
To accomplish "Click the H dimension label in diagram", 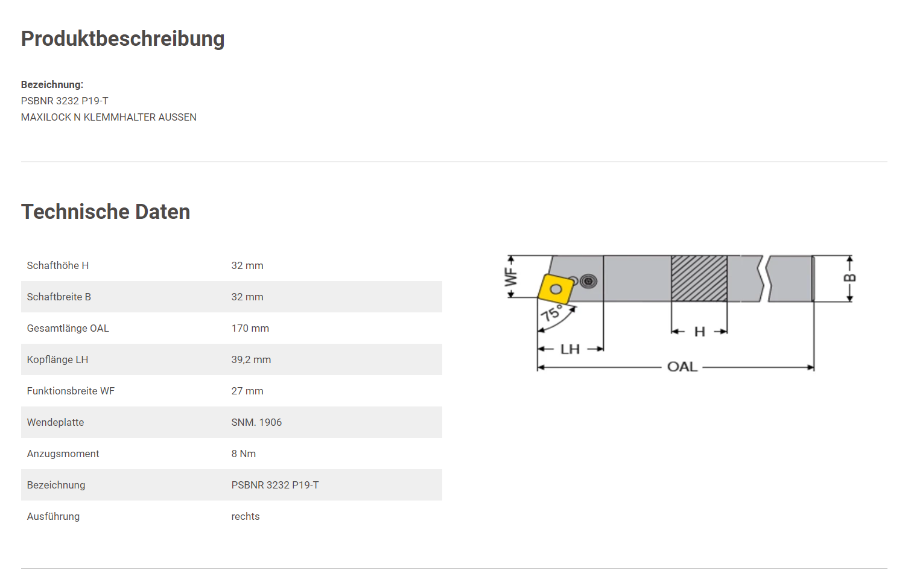I will (699, 332).
